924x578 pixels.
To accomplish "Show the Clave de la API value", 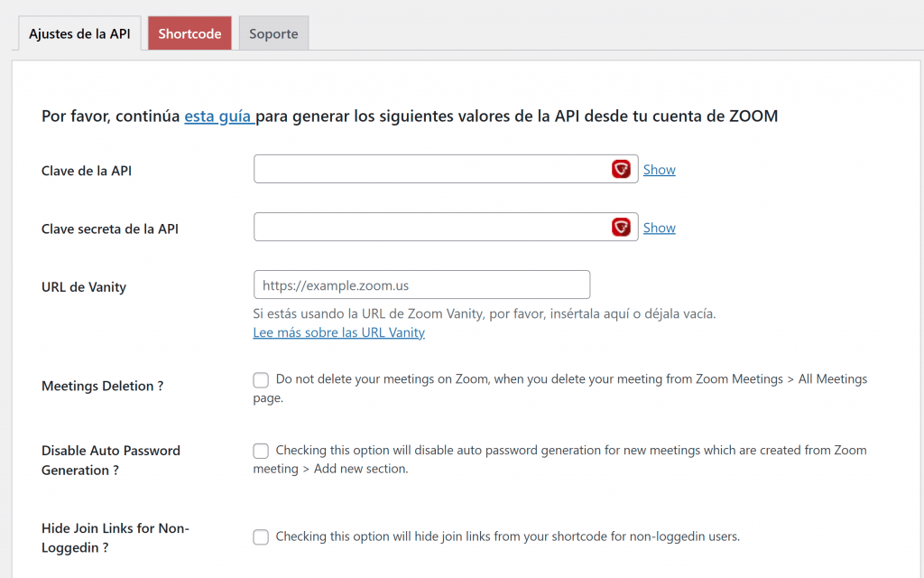I will click(x=659, y=170).
